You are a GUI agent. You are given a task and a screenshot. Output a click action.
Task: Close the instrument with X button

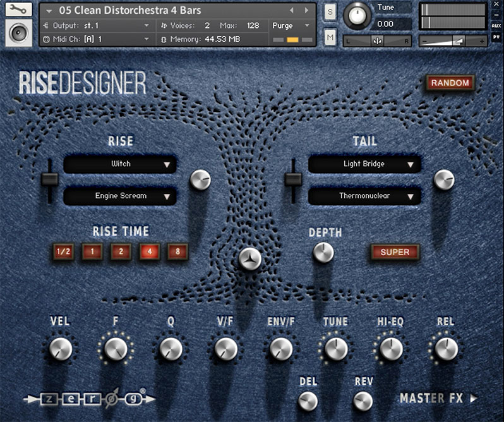496,5
